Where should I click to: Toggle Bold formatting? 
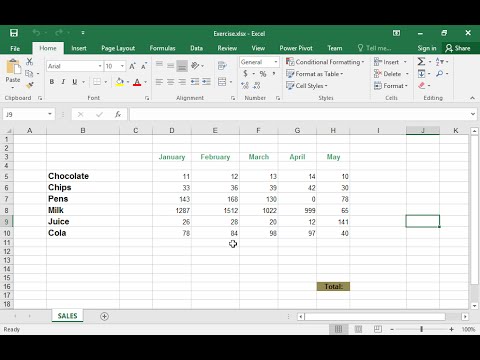52,82
